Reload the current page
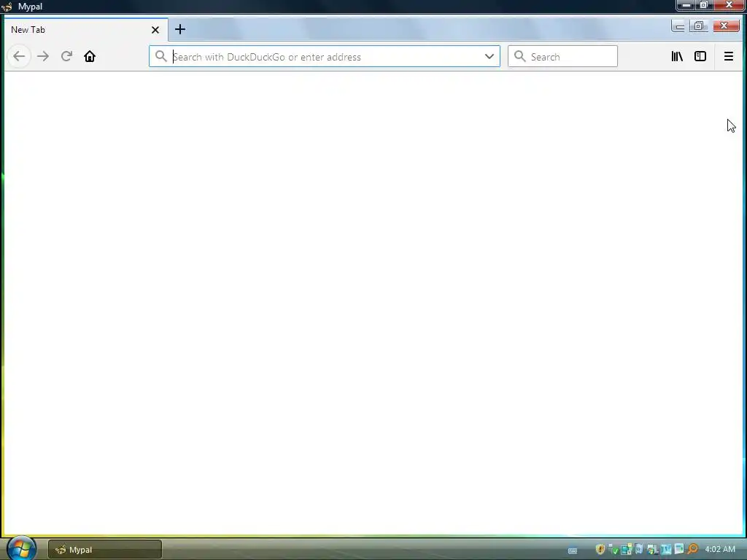This screenshot has height=560, width=747. click(x=66, y=56)
